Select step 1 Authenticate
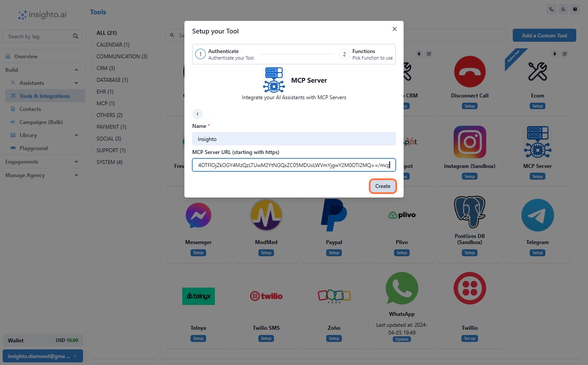The width and height of the screenshot is (588, 365). tap(224, 54)
